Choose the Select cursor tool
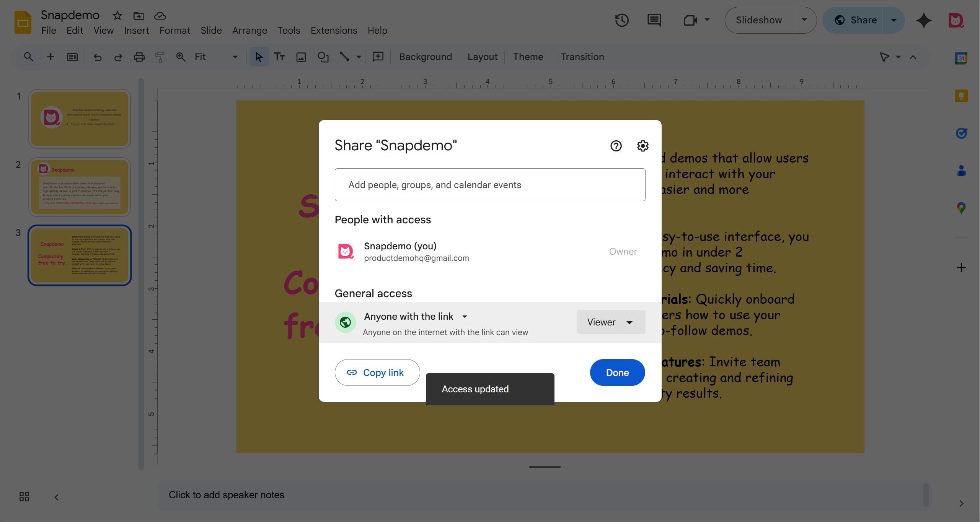The width and height of the screenshot is (980, 522). [x=259, y=57]
